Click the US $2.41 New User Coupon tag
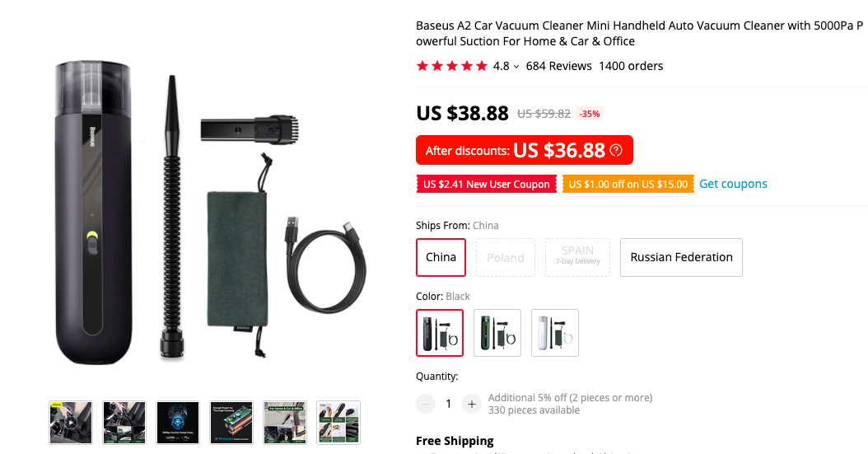 tap(486, 185)
